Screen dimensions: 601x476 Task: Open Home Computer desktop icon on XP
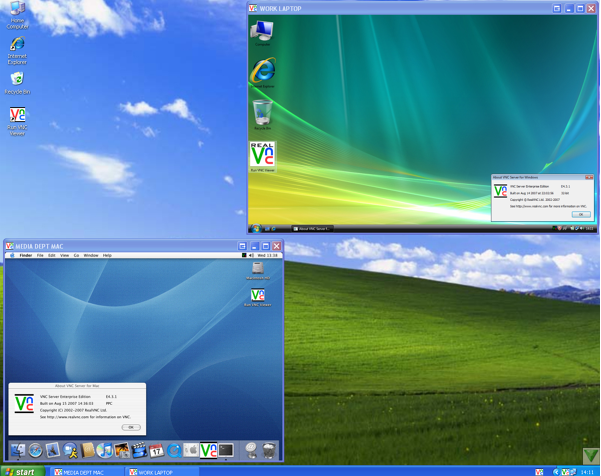(x=17, y=15)
